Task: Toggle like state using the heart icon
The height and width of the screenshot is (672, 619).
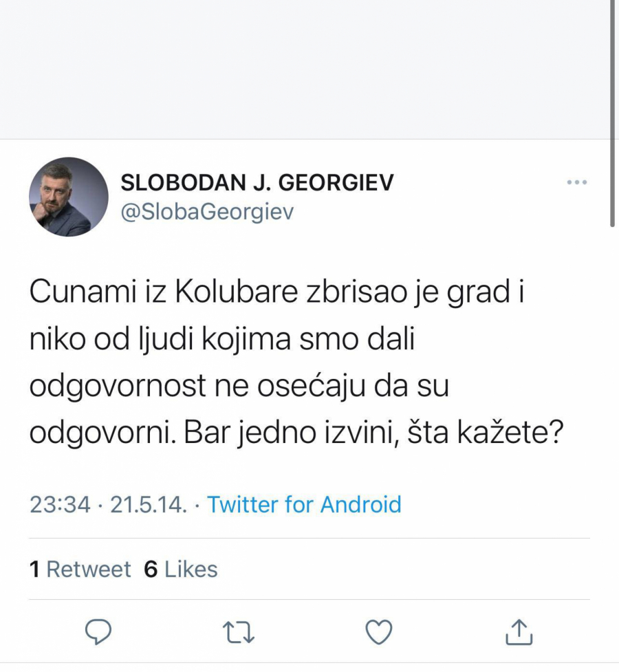Action: click(379, 629)
